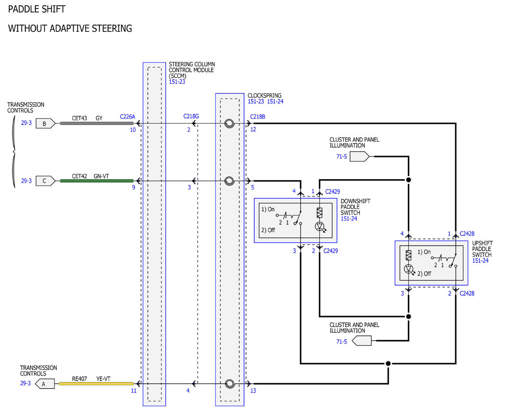The height and width of the screenshot is (411, 532).
Task: Click the resistor symbol inside the downshift paddle switch
Action: pyautogui.click(x=319, y=213)
